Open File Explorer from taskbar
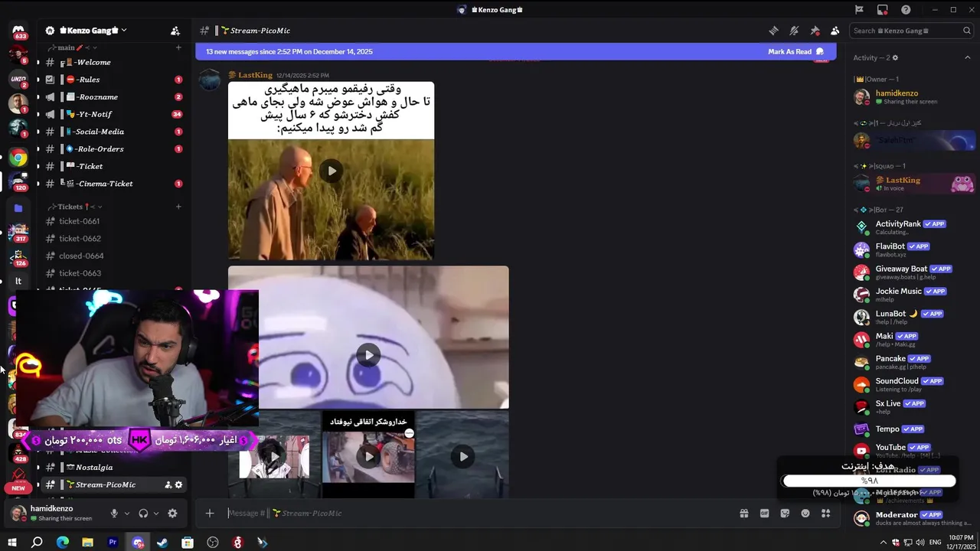The image size is (980, 551). [87, 543]
